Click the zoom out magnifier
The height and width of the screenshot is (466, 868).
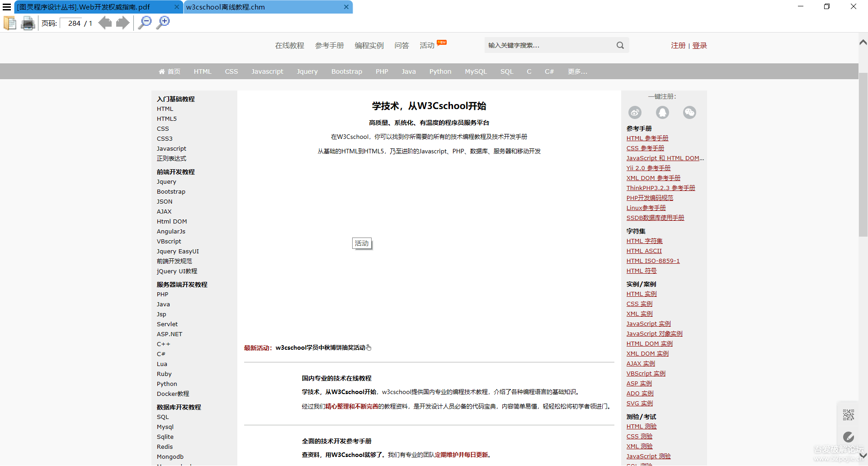pos(145,23)
